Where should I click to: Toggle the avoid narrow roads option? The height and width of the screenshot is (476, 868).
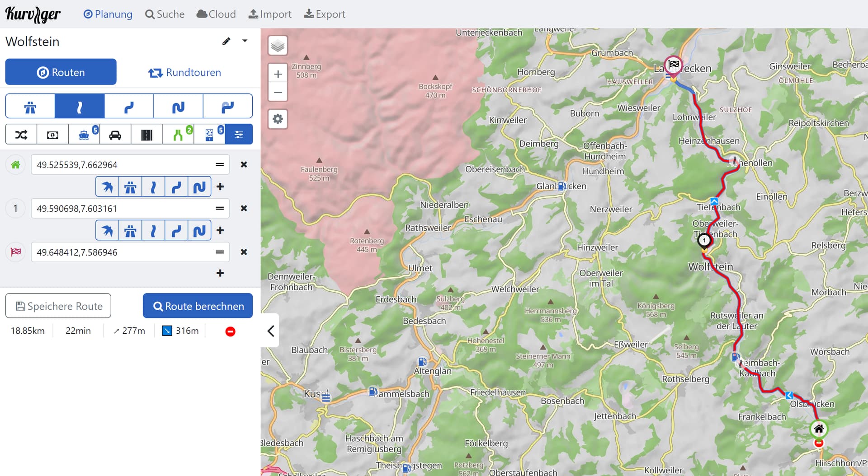178,135
